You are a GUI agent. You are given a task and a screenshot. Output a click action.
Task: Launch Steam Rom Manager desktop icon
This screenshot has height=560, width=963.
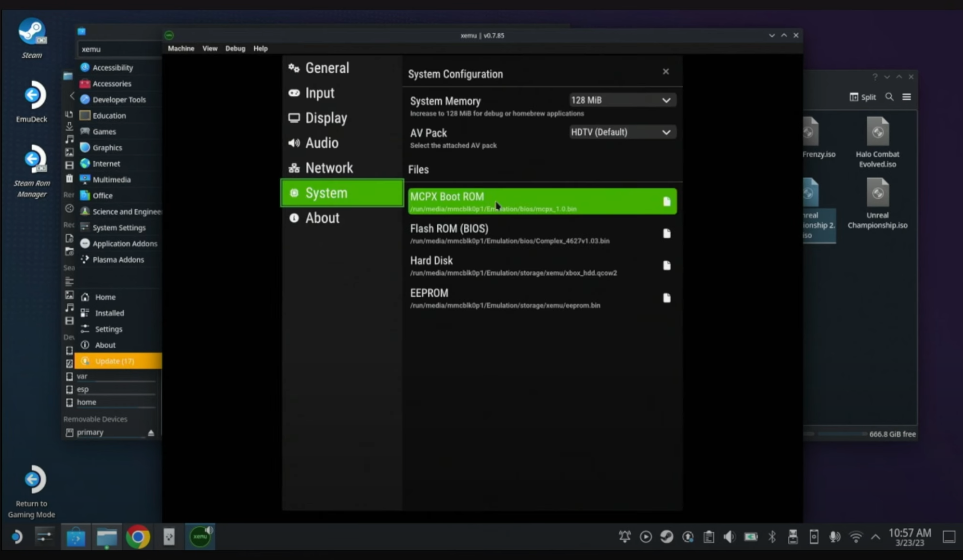coord(32,171)
